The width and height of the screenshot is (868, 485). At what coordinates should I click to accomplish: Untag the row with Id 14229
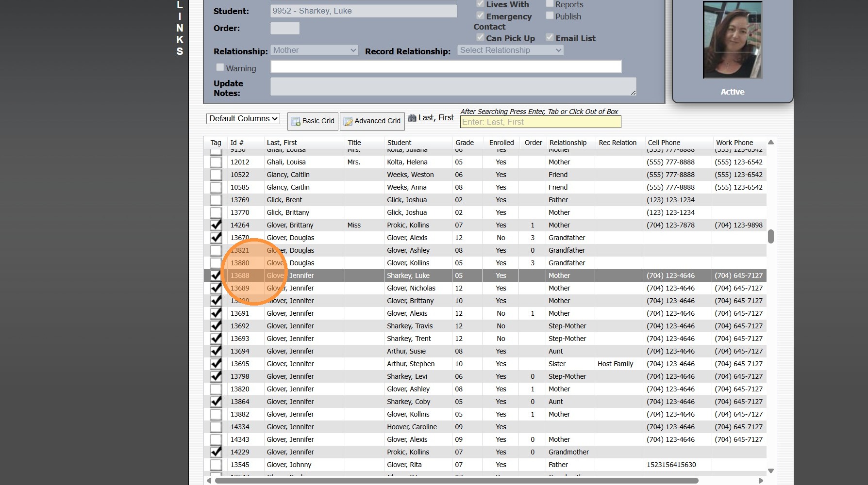coord(216,452)
